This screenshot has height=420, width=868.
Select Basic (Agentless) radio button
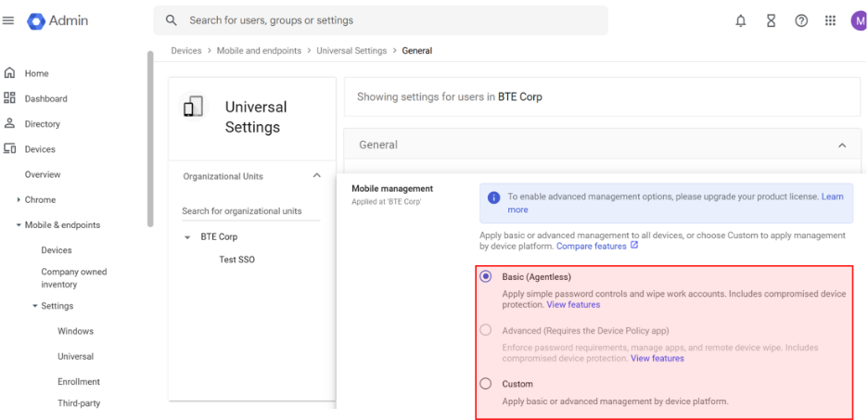[486, 276]
